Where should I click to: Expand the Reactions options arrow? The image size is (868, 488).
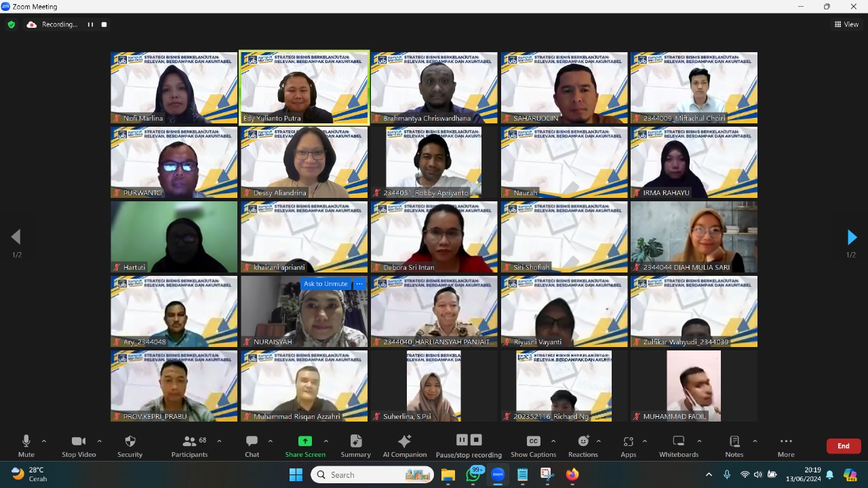[599, 441]
